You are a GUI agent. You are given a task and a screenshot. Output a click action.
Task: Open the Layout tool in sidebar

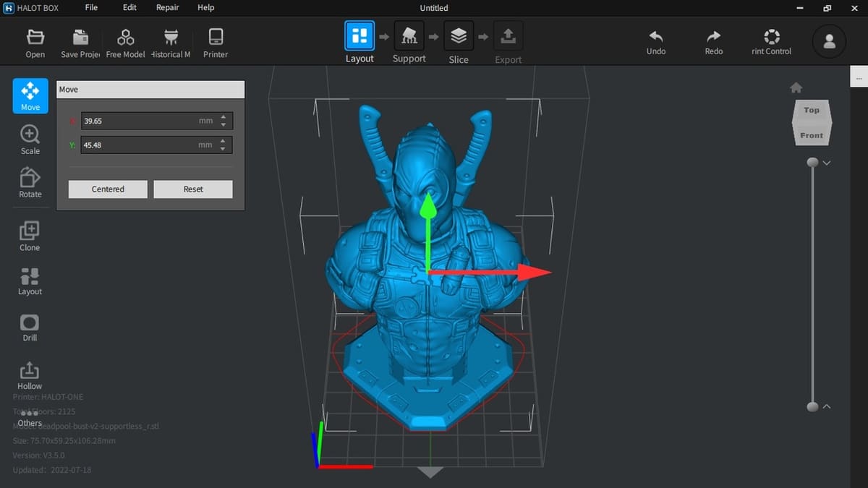[30, 281]
